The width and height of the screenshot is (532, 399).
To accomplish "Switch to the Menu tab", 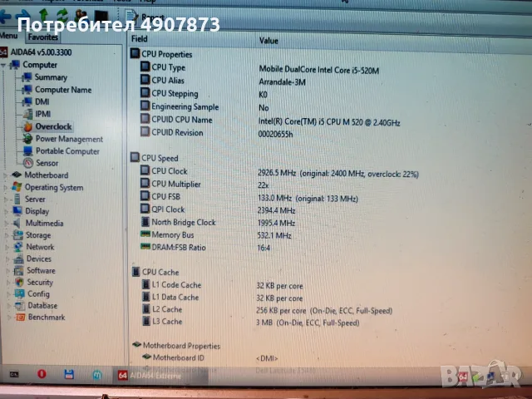I will coord(9,35).
